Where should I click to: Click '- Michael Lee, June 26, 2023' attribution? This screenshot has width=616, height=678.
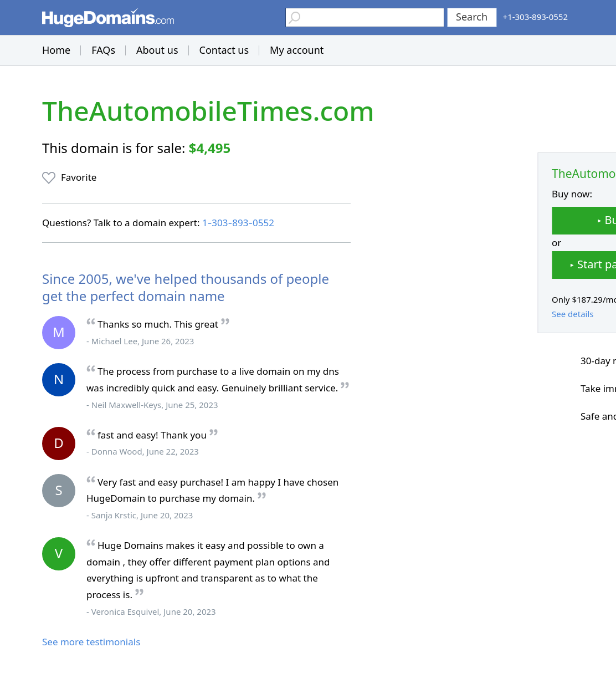pyautogui.click(x=140, y=341)
